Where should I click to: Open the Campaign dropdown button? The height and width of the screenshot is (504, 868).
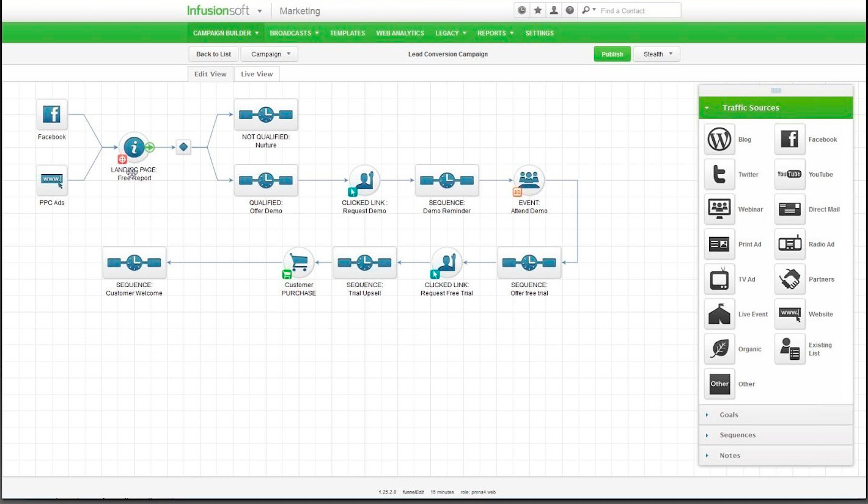tap(270, 54)
